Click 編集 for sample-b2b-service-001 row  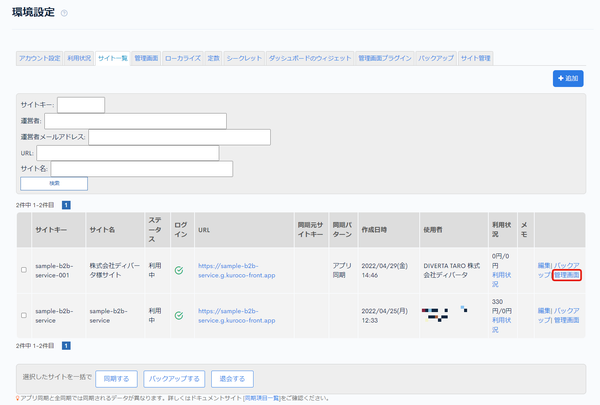pyautogui.click(x=544, y=265)
